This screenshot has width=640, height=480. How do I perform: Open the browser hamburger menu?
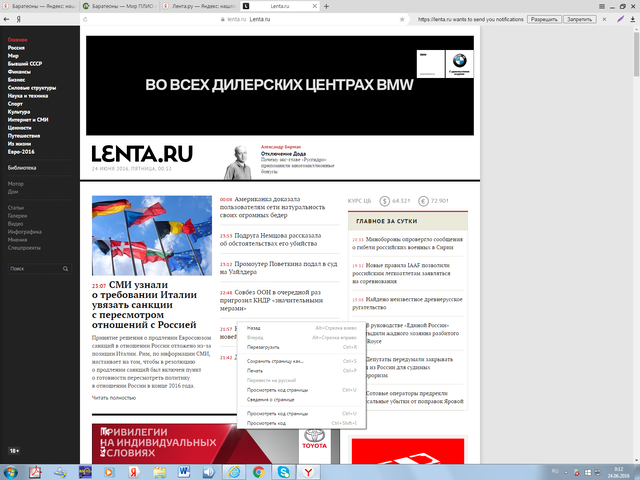pyautogui.click(x=602, y=6)
